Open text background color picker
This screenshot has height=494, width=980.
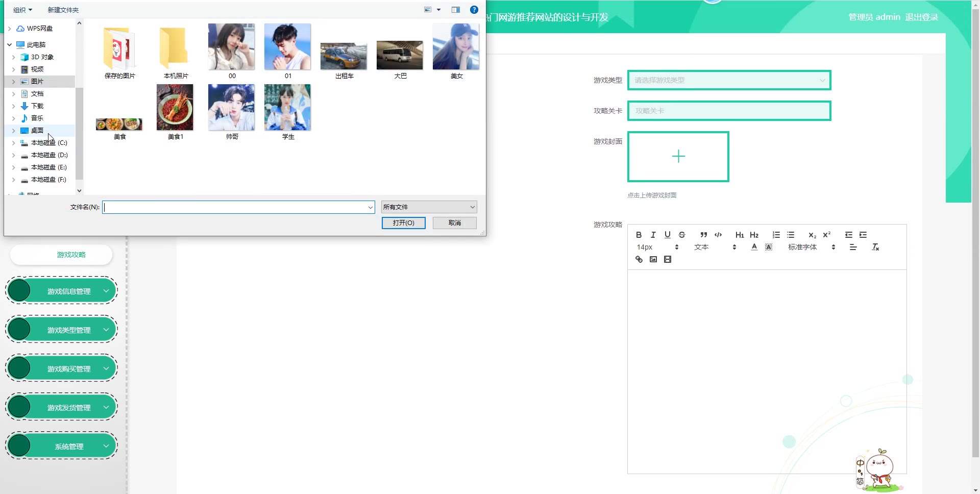point(769,247)
